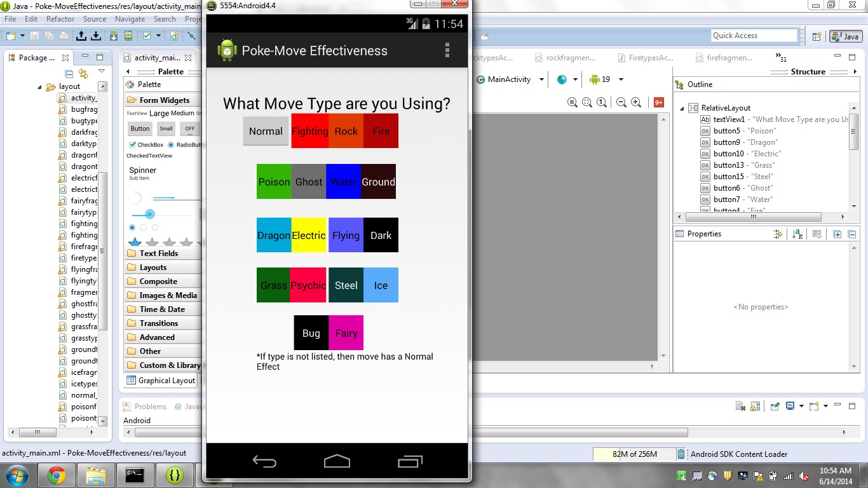Click the zoom out magnifier icon
868x488 pixels.
click(621, 102)
